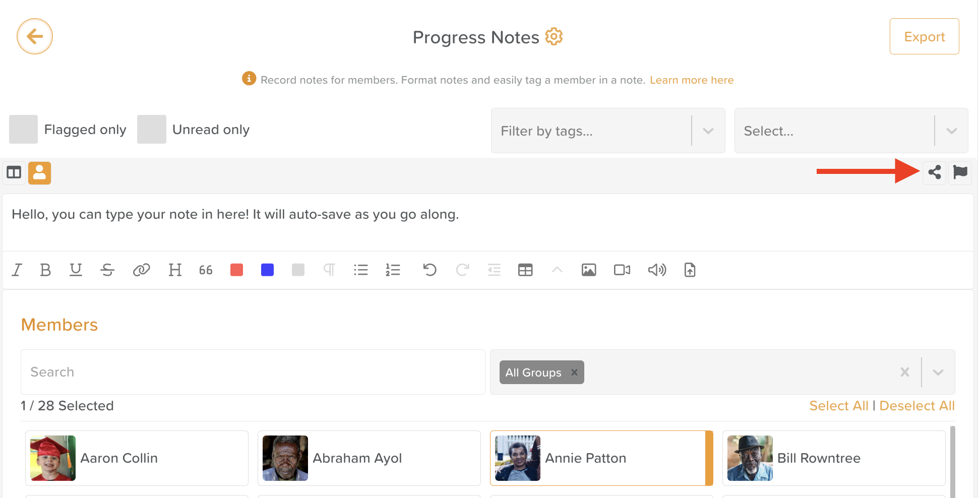Expand the groups dropdown chevron

tap(938, 372)
